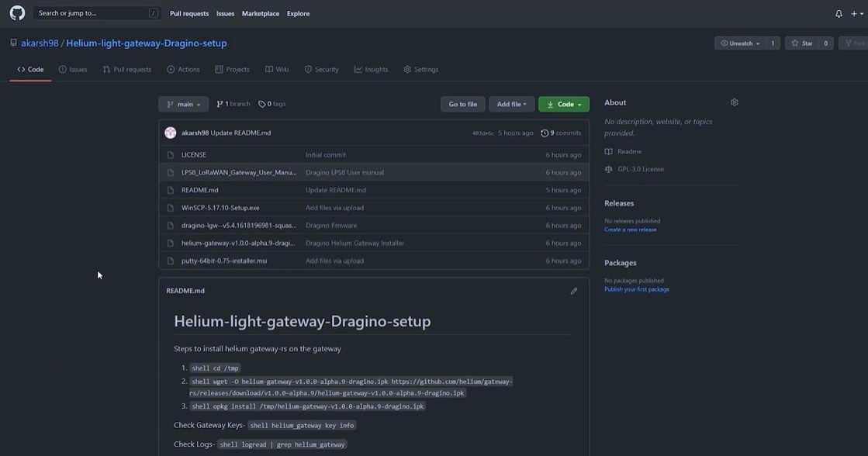View the 9 commits history
Image resolution: width=868 pixels, height=456 pixels.
click(561, 133)
